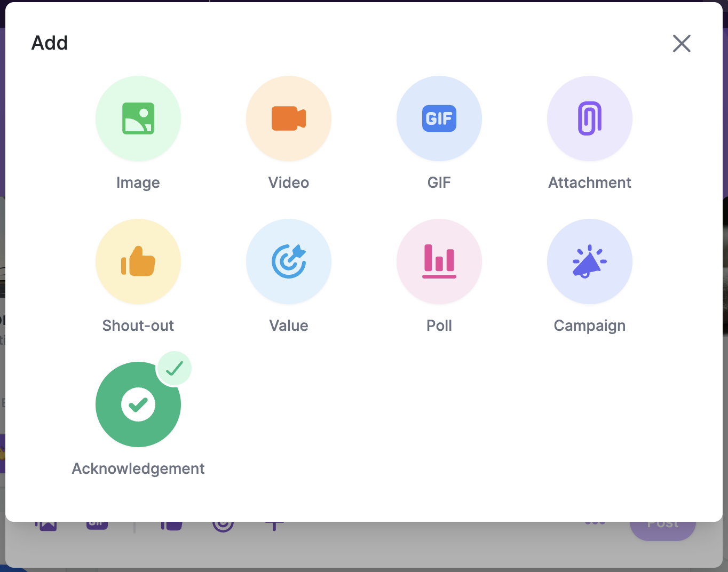Click the Video label
This screenshot has width=728, height=572.
click(289, 182)
